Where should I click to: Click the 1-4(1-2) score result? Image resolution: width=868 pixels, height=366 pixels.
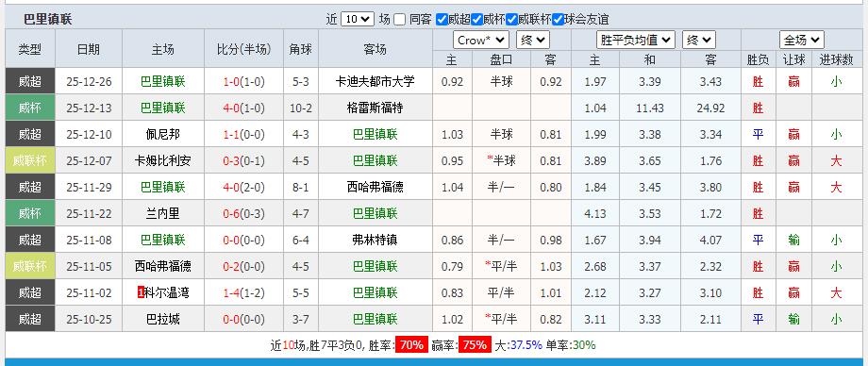tap(243, 293)
